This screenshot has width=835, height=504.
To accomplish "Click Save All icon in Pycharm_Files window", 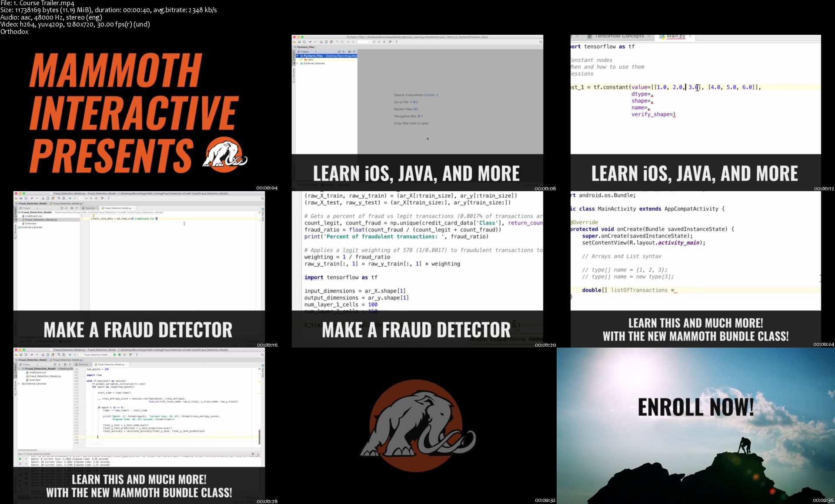I will (299, 42).
